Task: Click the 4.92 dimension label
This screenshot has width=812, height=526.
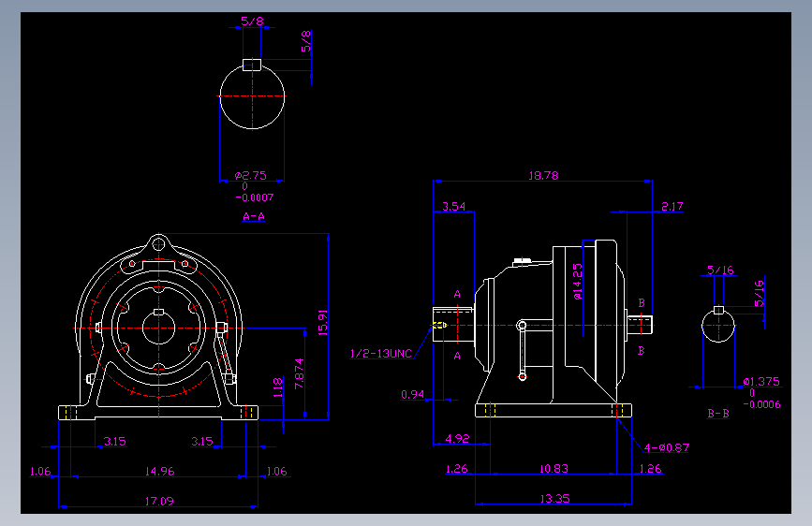Action: click(x=457, y=439)
